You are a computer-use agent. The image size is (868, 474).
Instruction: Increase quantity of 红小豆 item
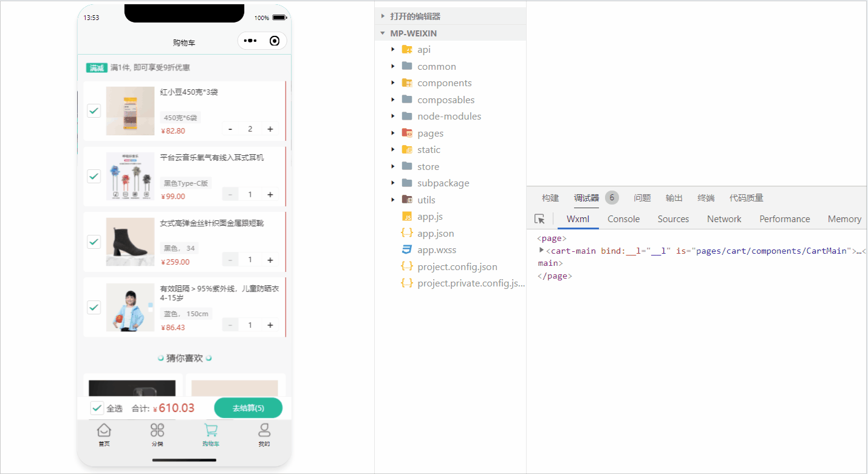coord(270,129)
